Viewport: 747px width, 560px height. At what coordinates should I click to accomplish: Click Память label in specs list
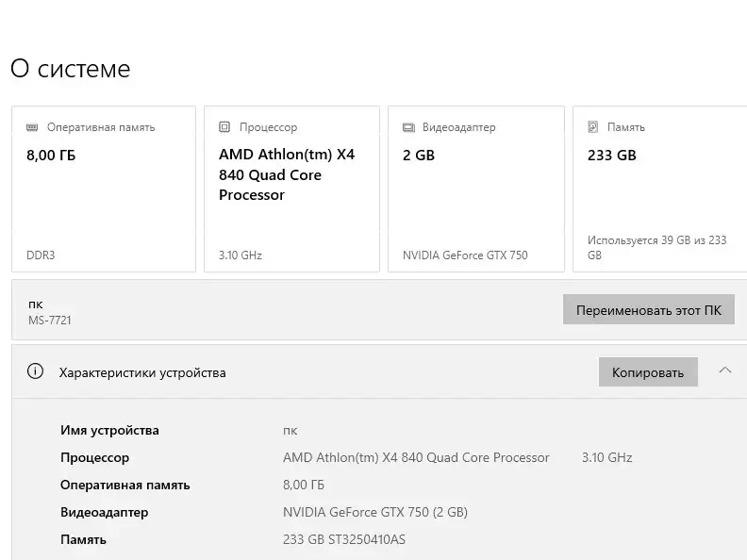point(83,539)
